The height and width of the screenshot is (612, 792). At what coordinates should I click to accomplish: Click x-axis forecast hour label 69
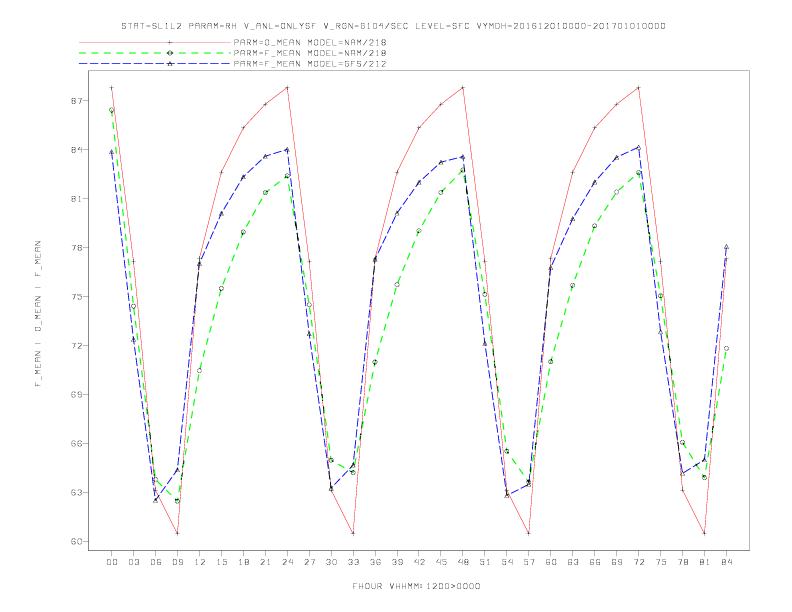pyautogui.click(x=617, y=562)
